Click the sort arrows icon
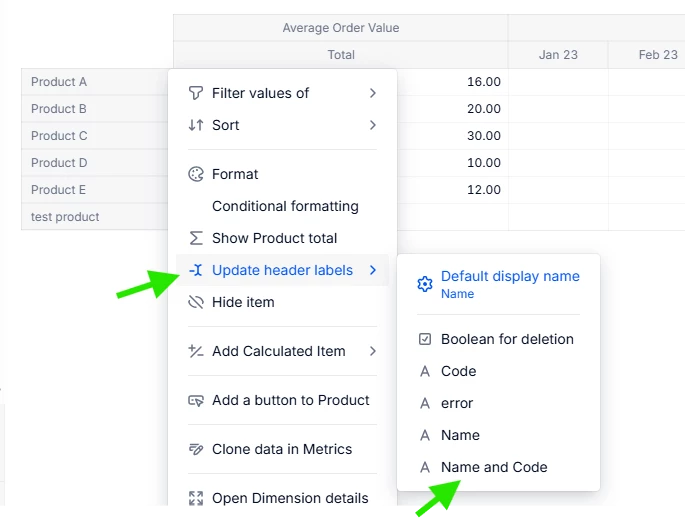Screen dimensions: 685x518 [196, 125]
